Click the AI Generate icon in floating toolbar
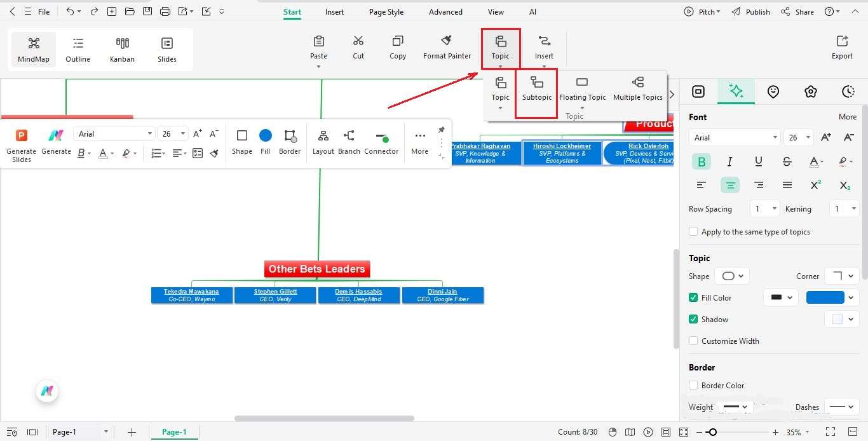868x441 pixels. 56,135
